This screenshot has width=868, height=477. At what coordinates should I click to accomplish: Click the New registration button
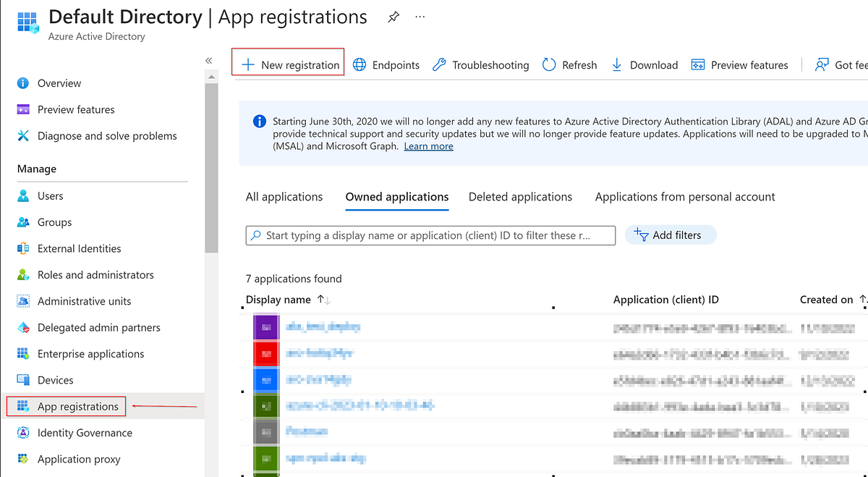click(x=287, y=64)
